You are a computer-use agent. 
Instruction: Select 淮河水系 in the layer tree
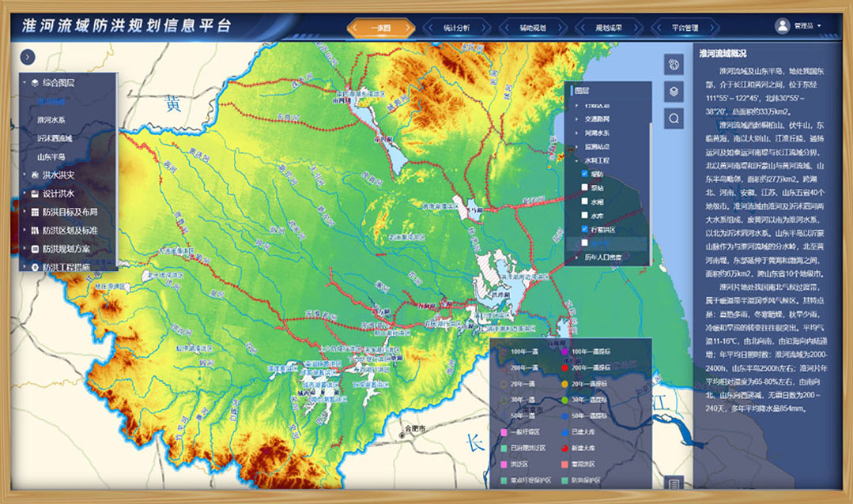click(x=51, y=119)
